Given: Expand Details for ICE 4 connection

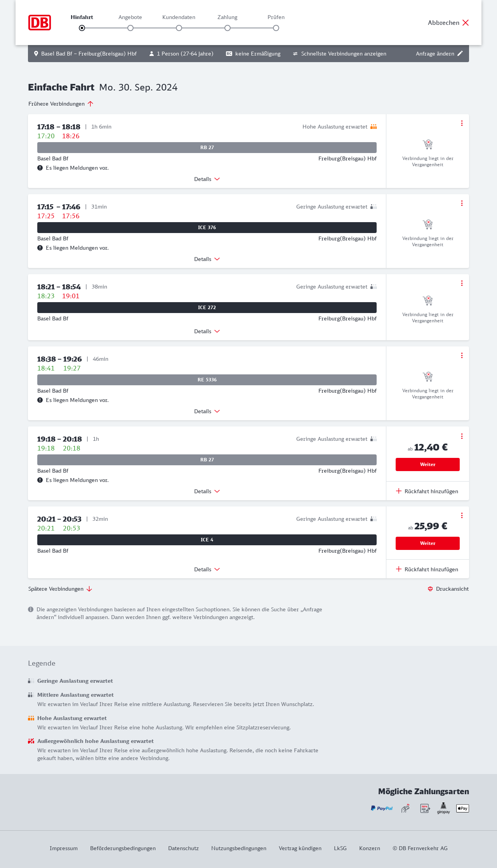Looking at the screenshot, I should pos(207,569).
